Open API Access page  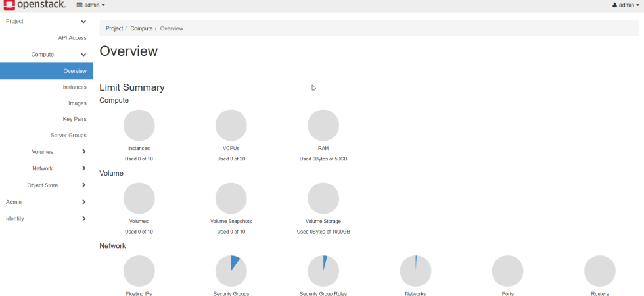coord(72,38)
